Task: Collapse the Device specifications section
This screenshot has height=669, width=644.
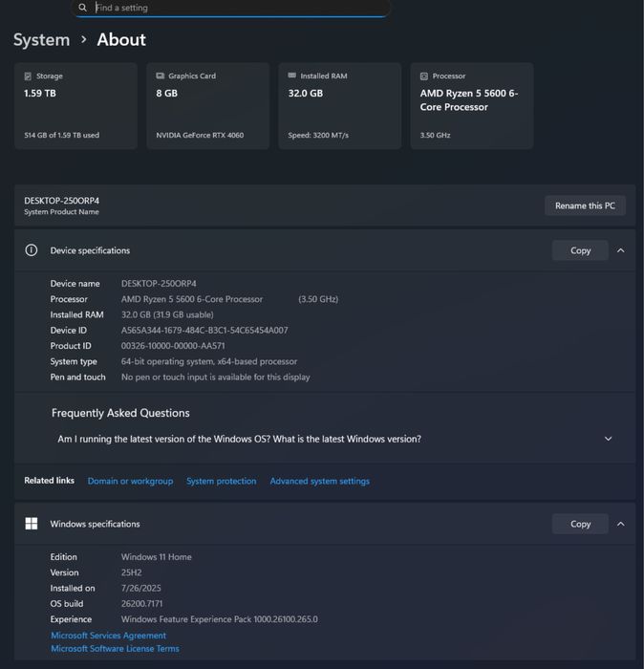Action: [x=621, y=250]
